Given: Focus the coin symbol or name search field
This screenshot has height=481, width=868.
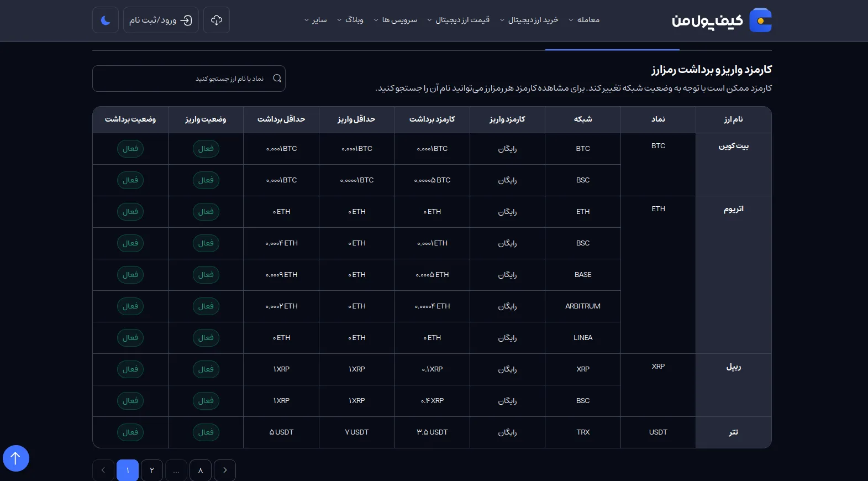Looking at the screenshot, I should [189, 79].
